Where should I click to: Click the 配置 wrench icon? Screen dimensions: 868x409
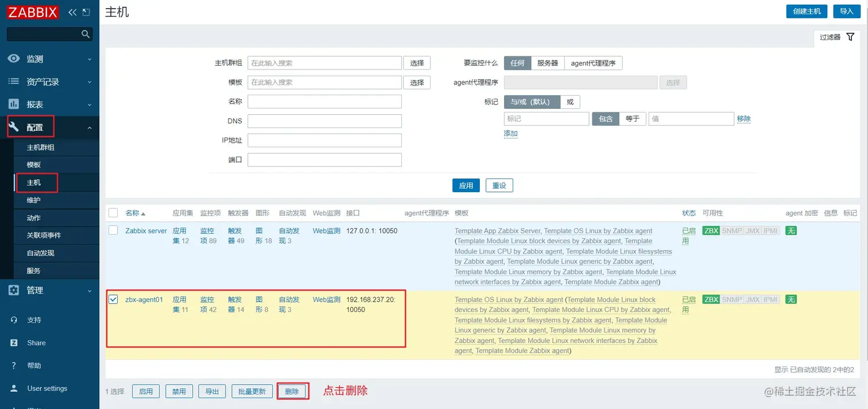[14, 127]
